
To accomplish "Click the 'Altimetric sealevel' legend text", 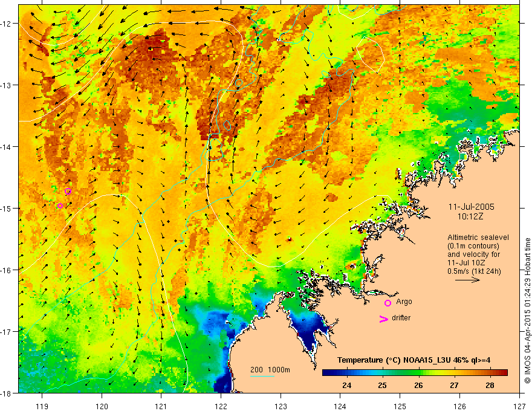I will click(x=478, y=238).
